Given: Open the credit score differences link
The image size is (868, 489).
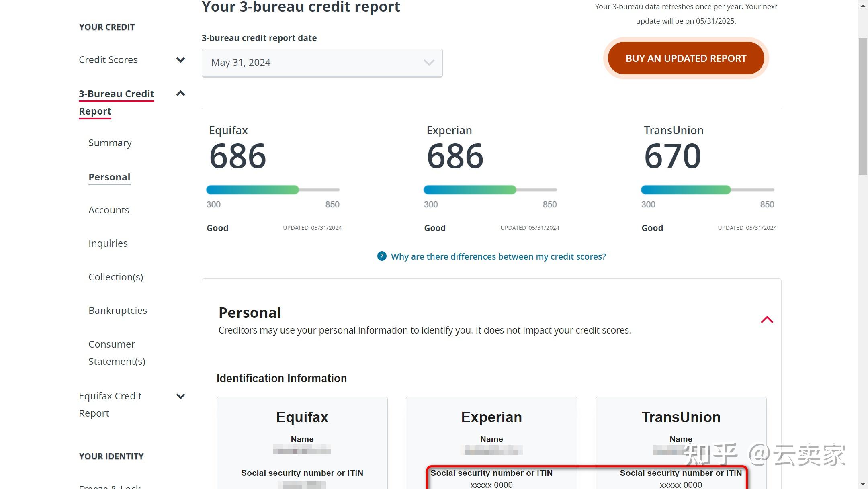Looking at the screenshot, I should pos(498,256).
